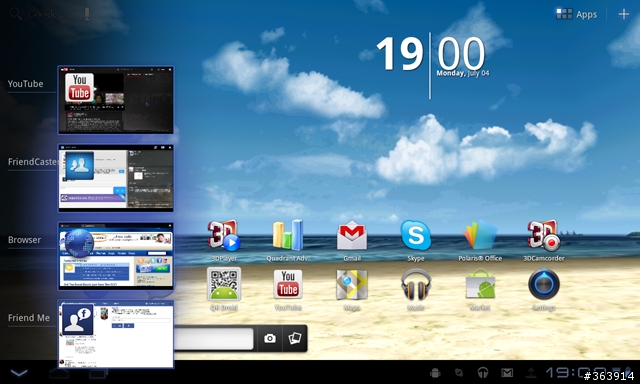Open the headphones notification in status bar
The height and width of the screenshot is (384, 640).
pos(483,373)
